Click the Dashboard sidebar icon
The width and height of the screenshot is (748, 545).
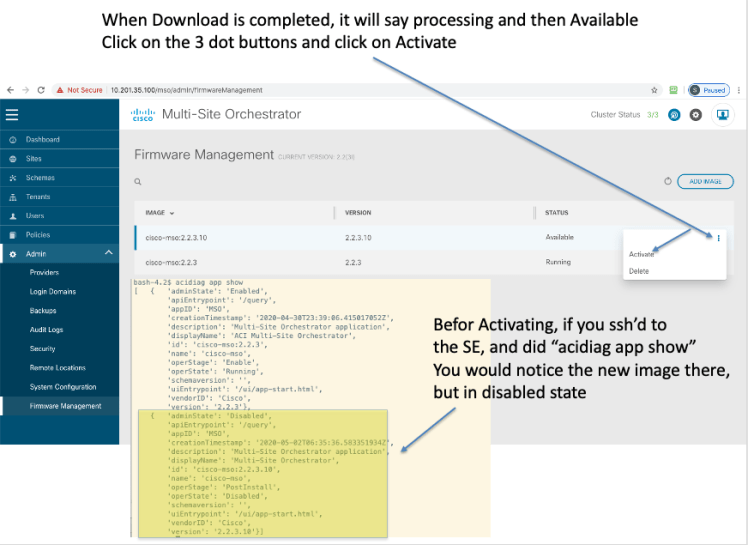13,140
